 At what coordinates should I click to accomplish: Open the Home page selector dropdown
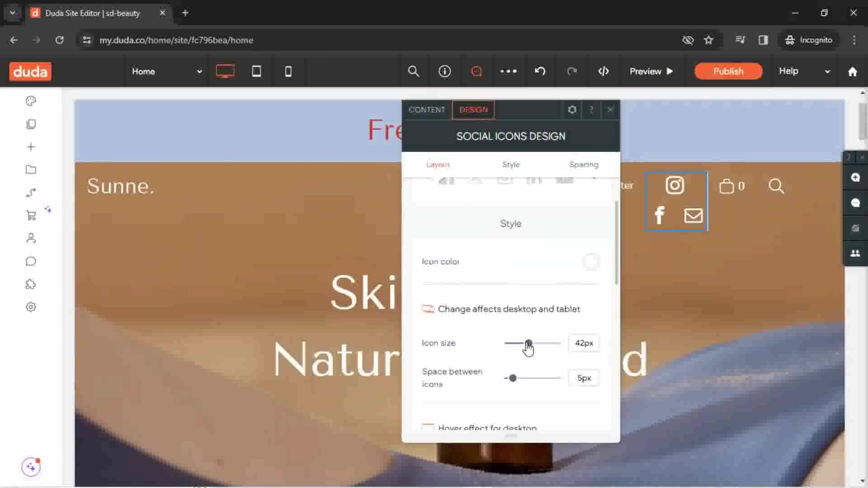pyautogui.click(x=167, y=71)
